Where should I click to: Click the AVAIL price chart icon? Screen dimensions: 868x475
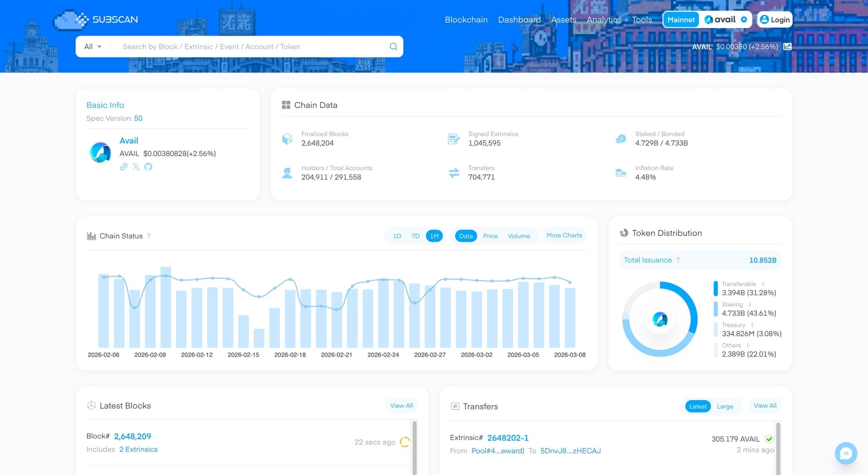pos(787,47)
